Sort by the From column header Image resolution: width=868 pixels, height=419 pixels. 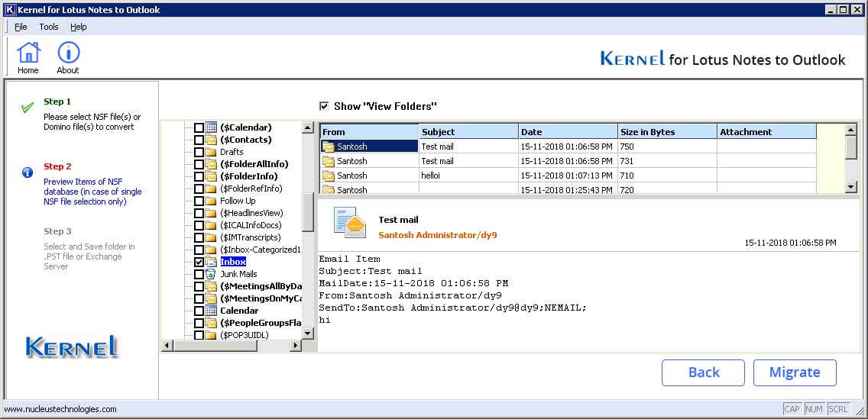point(369,131)
